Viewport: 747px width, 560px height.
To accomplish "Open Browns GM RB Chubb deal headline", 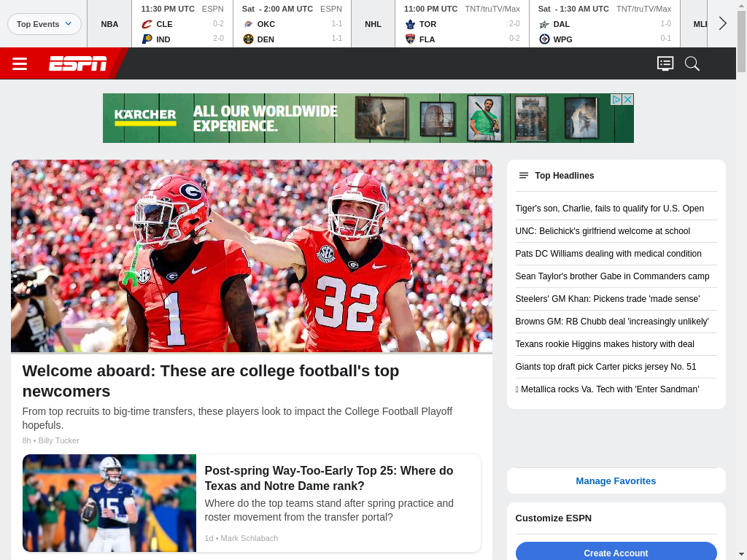I will click(x=612, y=322).
